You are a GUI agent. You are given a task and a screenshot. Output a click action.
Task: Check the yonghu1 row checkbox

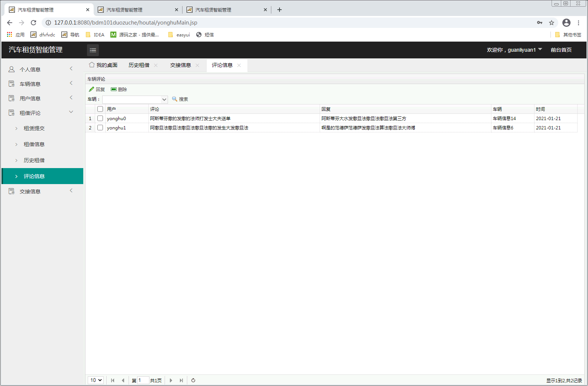tap(100, 128)
